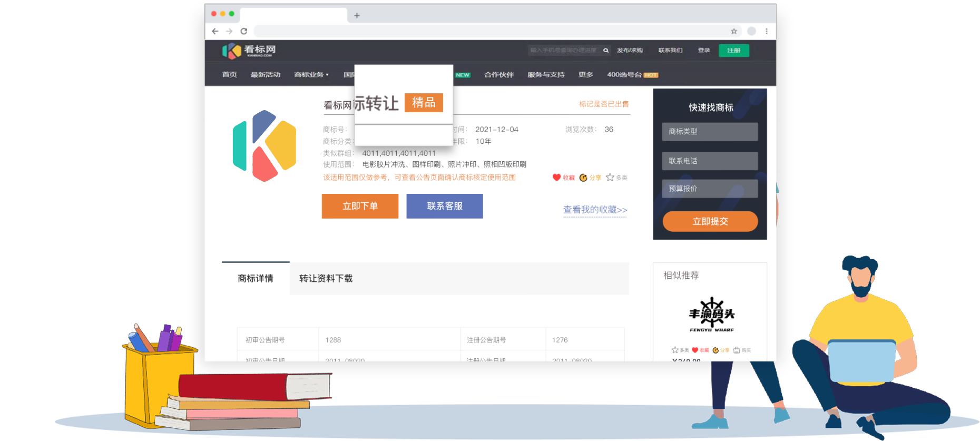
Task: Open the 合作伙伴 nav item
Action: point(499,75)
